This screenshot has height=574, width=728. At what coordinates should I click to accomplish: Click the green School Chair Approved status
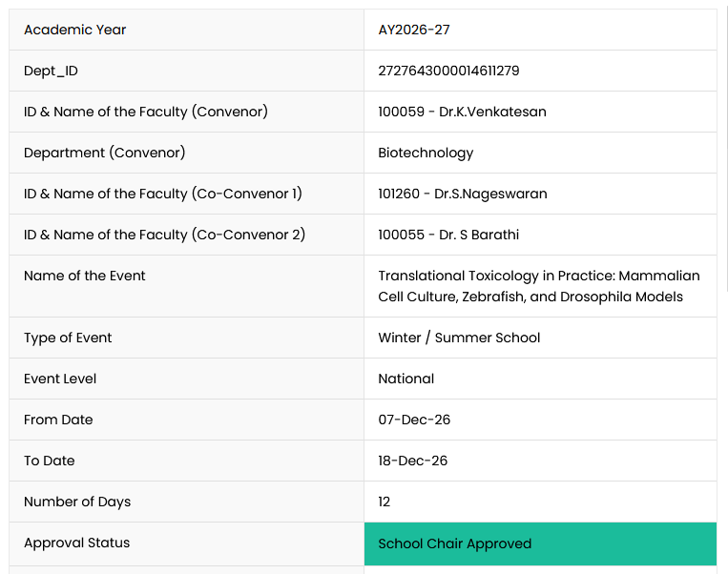click(x=540, y=543)
